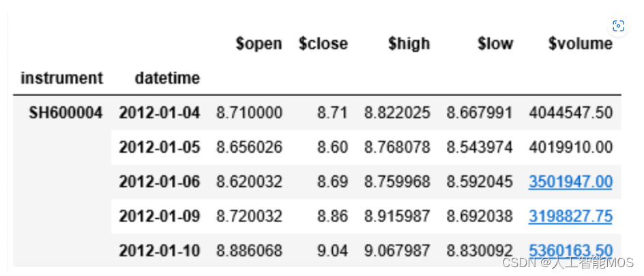644x276 pixels.
Task: Click the $high column header
Action: point(409,44)
